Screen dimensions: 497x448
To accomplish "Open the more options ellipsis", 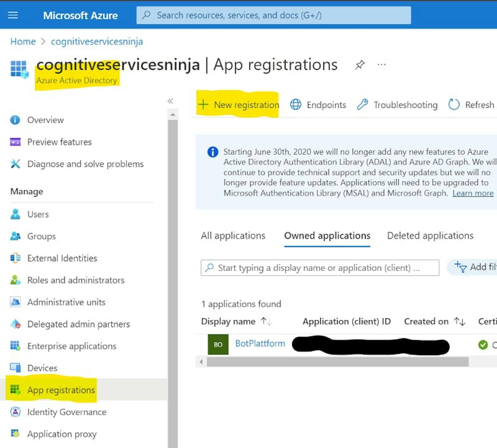I will tap(382, 64).
